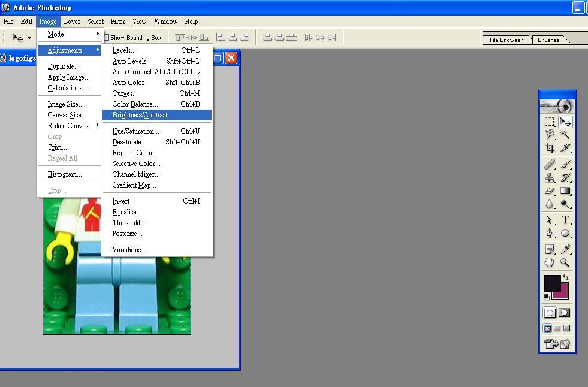
Task: Choose Image Size from Image menu
Action: coord(70,104)
